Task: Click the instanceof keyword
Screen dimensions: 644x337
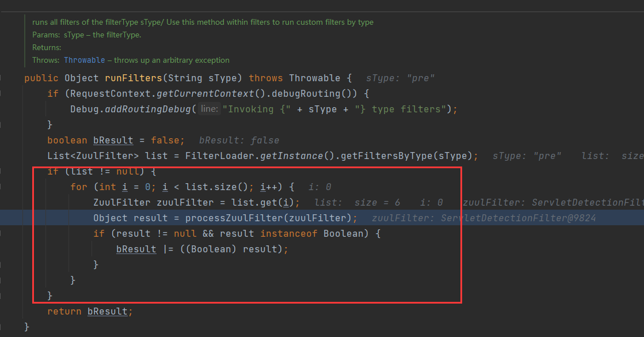Action: 289,234
